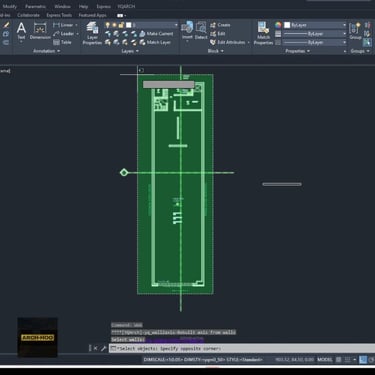This screenshot has width=375, height=375.
Task: Toggle MODEL space button in status bar
Action: [325, 360]
